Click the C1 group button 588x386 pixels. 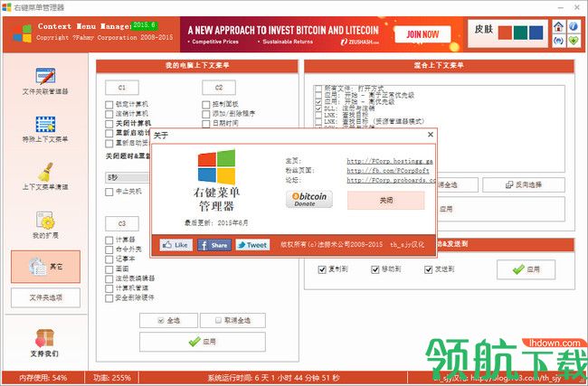pos(122,88)
